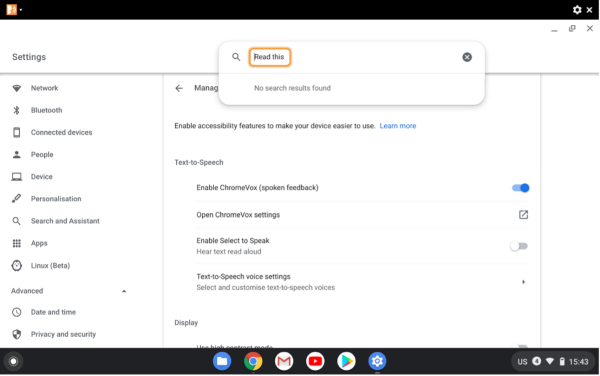Image resolution: width=600 pixels, height=376 pixels.
Task: Click the search magnifier icon
Action: (236, 57)
